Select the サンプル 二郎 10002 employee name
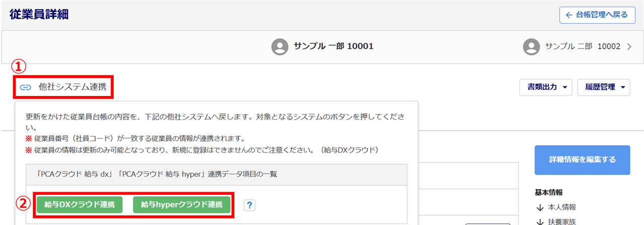This screenshot has width=644, height=225. [x=584, y=47]
